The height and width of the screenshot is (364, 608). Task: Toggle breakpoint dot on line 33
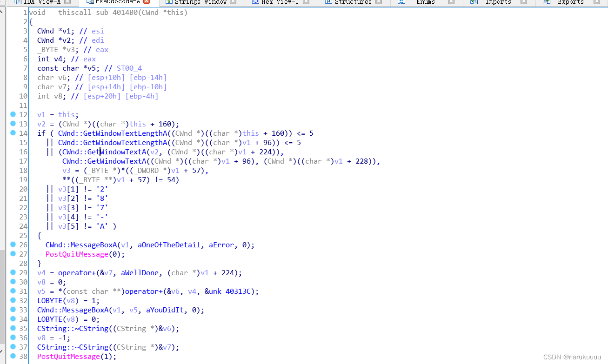pos(13,310)
